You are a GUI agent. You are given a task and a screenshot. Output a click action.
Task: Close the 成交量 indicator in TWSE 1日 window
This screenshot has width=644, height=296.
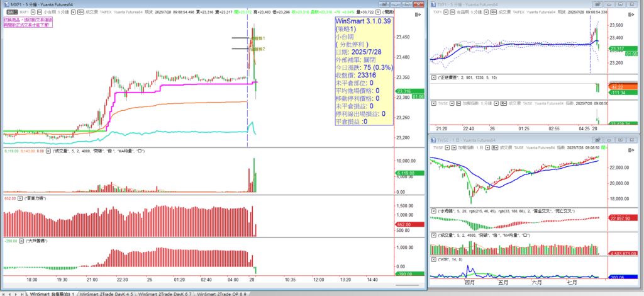[x=433, y=235]
